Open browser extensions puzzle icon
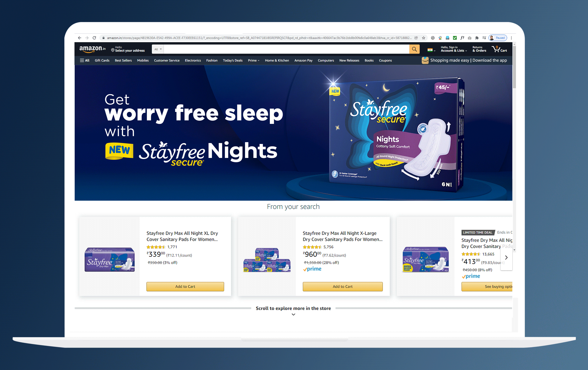Screen dimensions: 588x370 [x=477, y=38]
